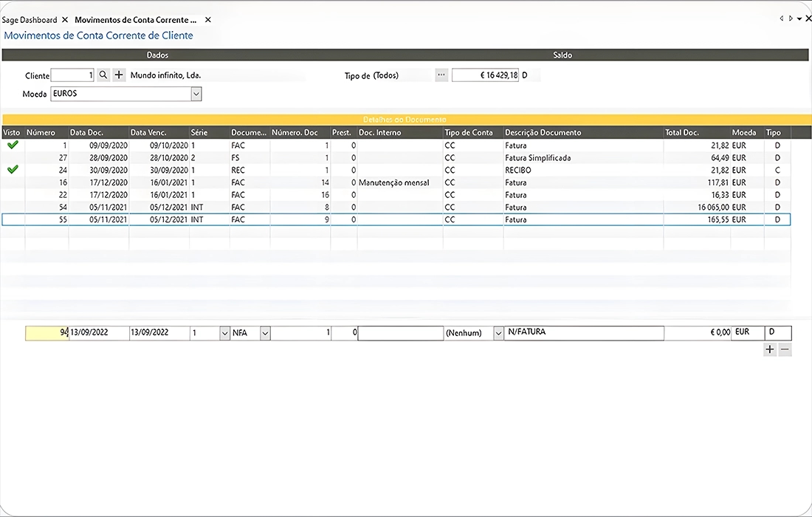Open the Tipo de ellipsis button

click(441, 75)
